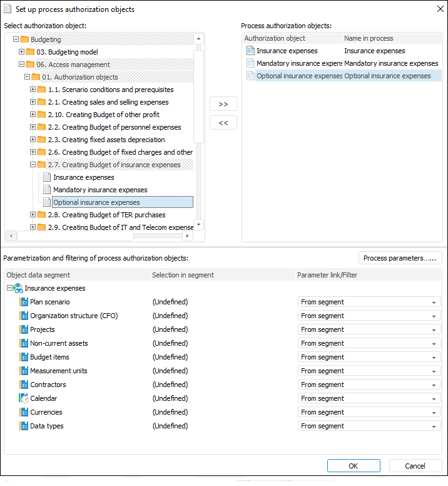Click the Currencies dimension icon
Viewport: 448px width, 486px height.
point(24,412)
